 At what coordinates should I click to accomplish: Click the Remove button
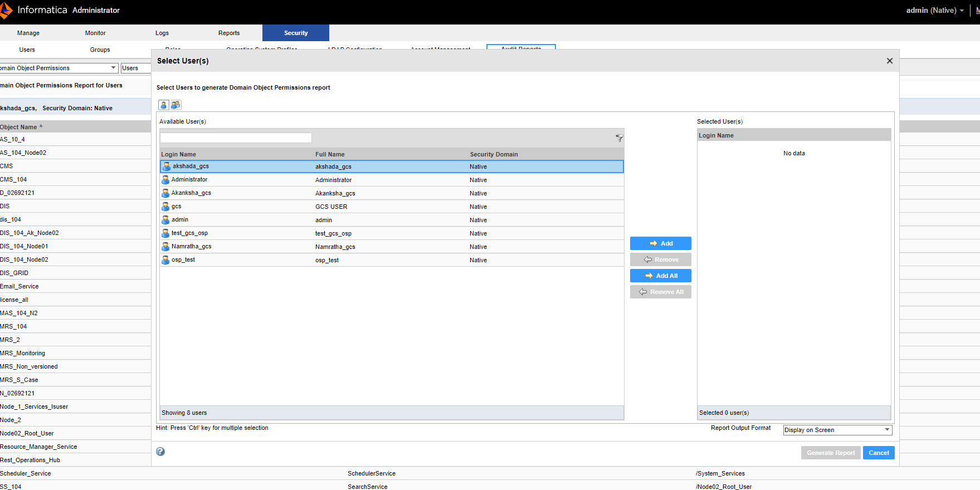(661, 259)
